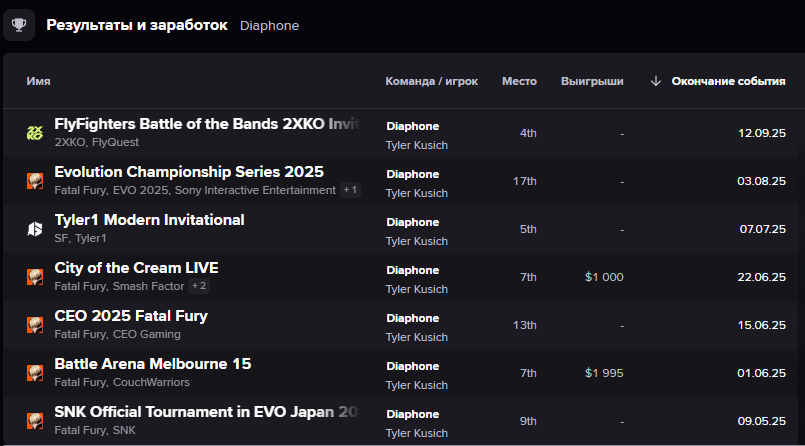Viewport: 805px width, 446px height.
Task: Open the Battle Arena Melbourne 15 event
Action: point(153,364)
